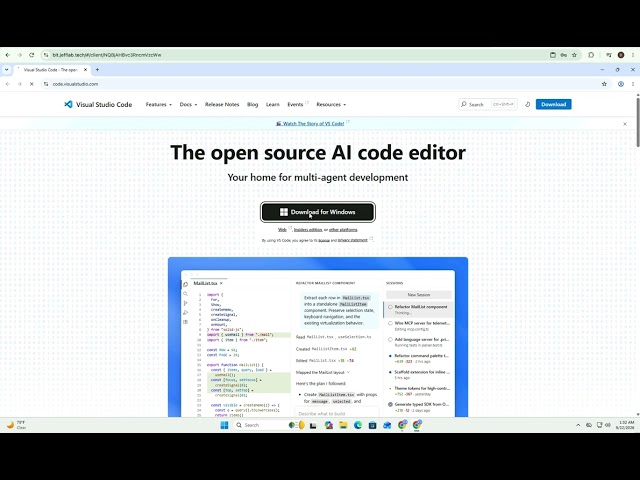Open the license link
Viewport: 640px width, 480px height.
tap(324, 240)
